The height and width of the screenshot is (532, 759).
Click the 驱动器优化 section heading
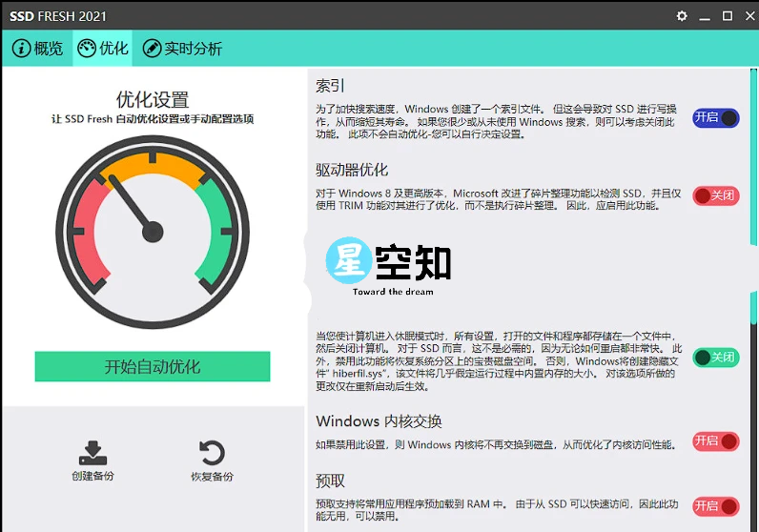tap(352, 170)
